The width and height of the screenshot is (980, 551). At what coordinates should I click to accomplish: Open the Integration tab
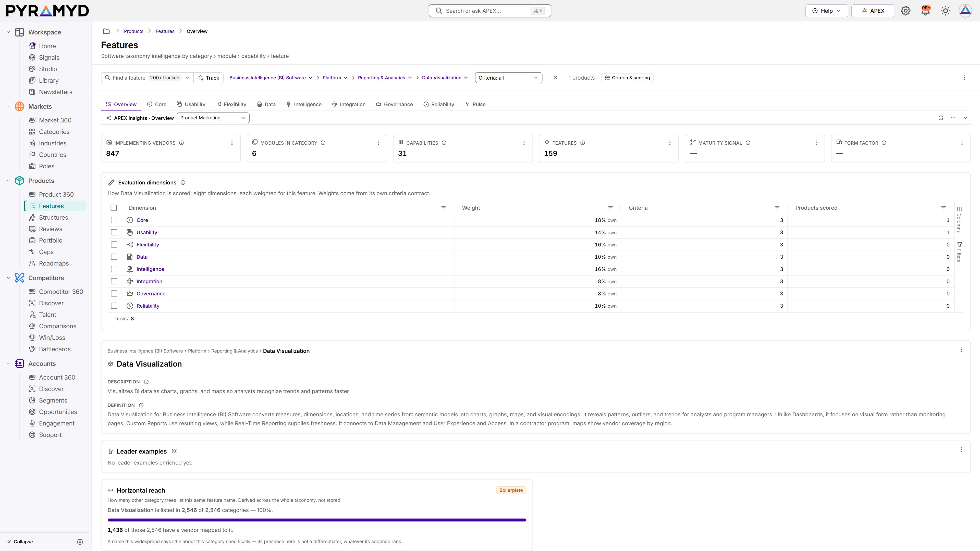coord(348,104)
